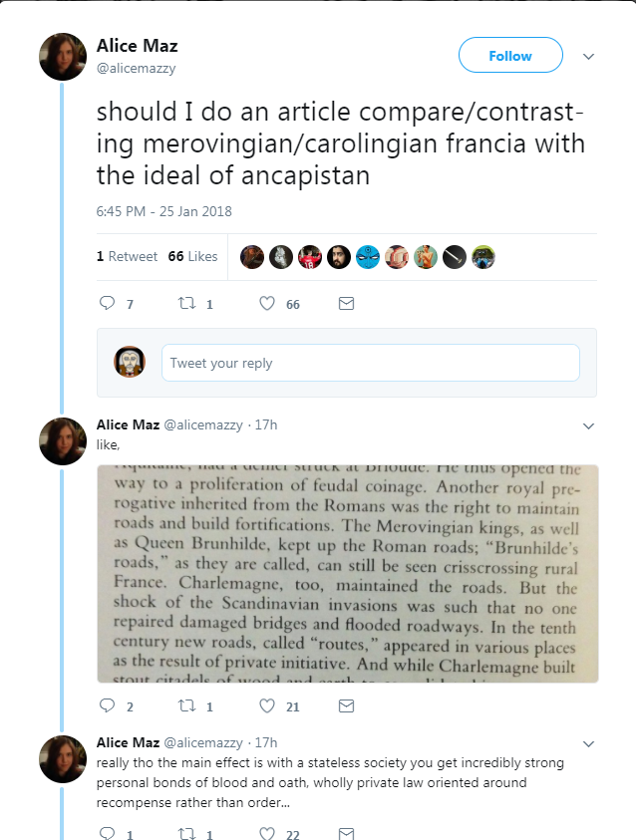Screen dimensions: 636x840
Task: Open options chevron on stateless society tweet
Action: (x=588, y=744)
